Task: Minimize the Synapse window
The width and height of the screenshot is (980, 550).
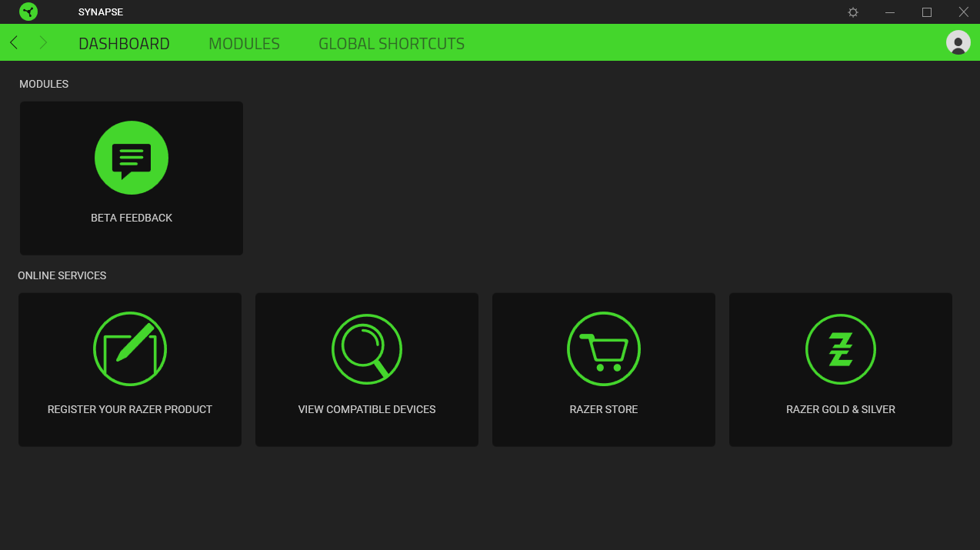Action: click(x=890, y=12)
